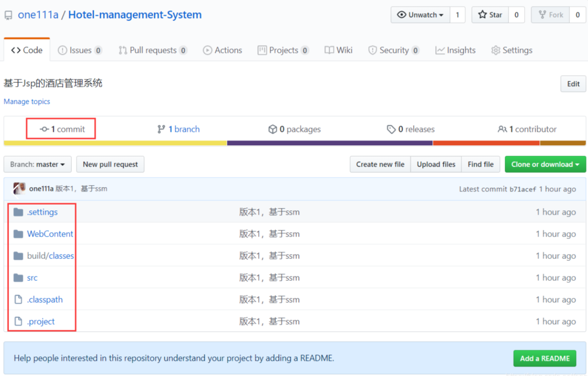Open the Pull requests tab
The height and width of the screenshot is (376, 588).
tap(153, 50)
